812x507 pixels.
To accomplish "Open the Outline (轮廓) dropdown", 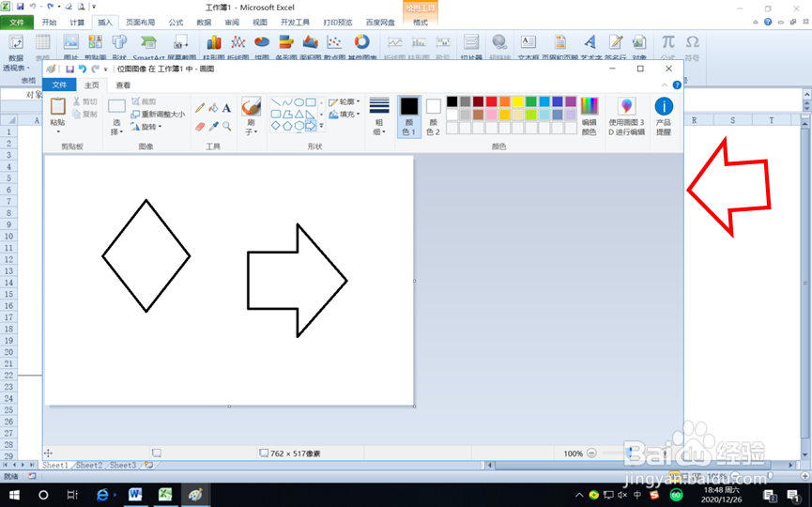I will (x=345, y=101).
